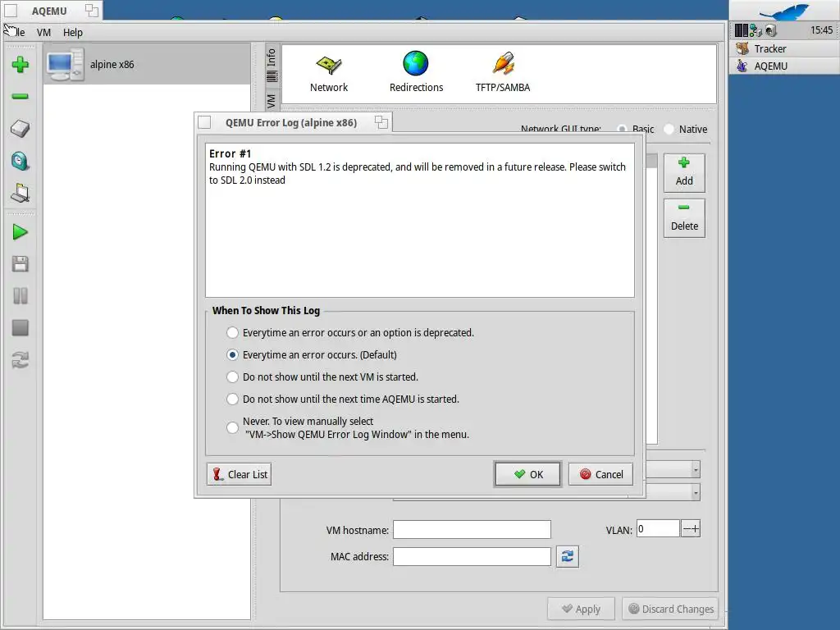Click Add network card button
This screenshot has height=630, width=840.
point(684,172)
